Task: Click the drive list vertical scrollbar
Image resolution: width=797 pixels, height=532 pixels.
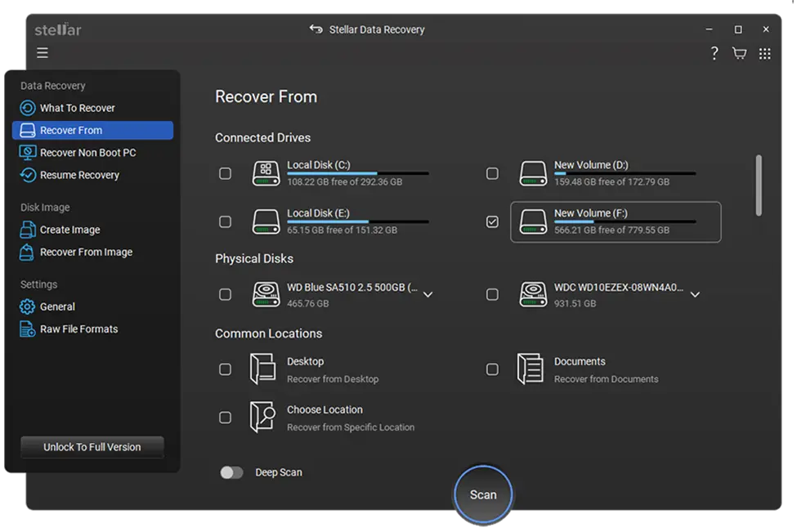Action: click(759, 186)
